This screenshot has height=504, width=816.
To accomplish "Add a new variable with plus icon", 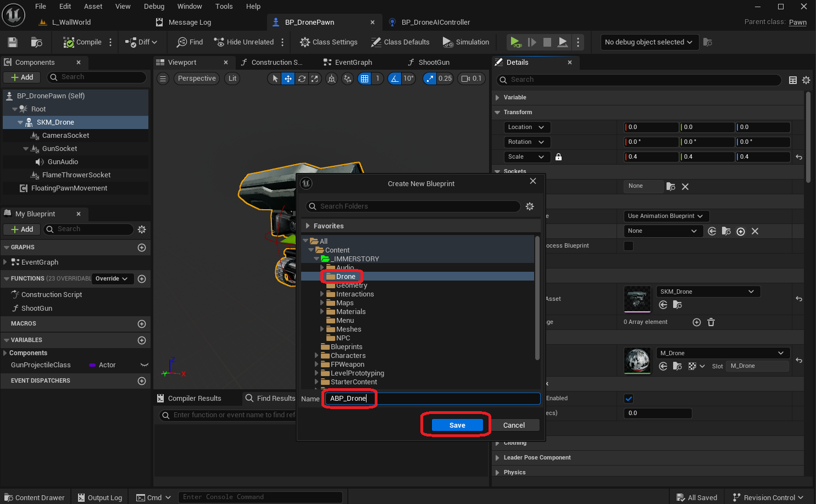I will 142,340.
